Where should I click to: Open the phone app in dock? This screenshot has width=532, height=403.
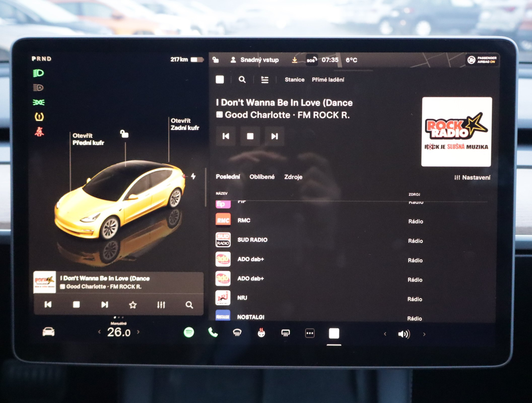click(213, 332)
